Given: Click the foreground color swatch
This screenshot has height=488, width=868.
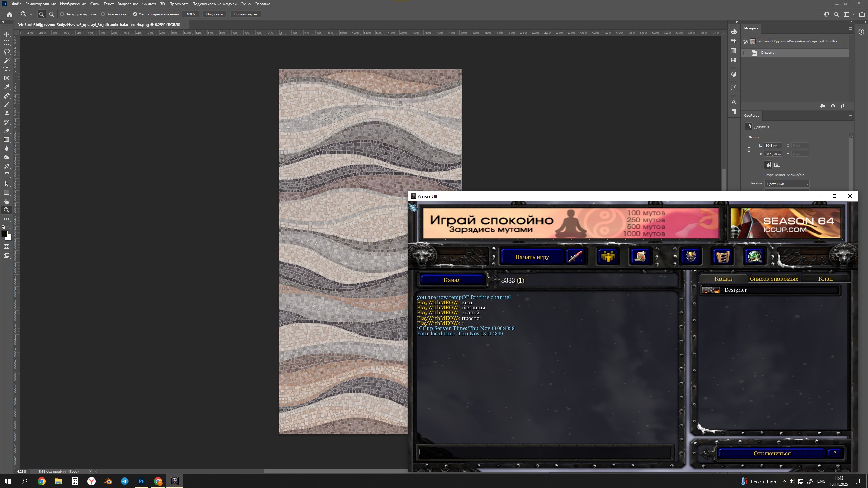Looking at the screenshot, I should pos(5,234).
